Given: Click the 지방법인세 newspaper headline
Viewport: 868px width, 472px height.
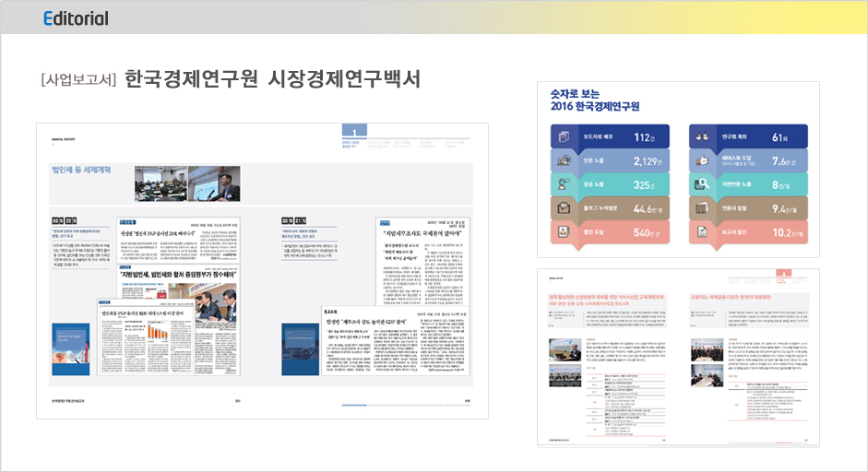Looking at the screenshot, I should pyautogui.click(x=178, y=275).
